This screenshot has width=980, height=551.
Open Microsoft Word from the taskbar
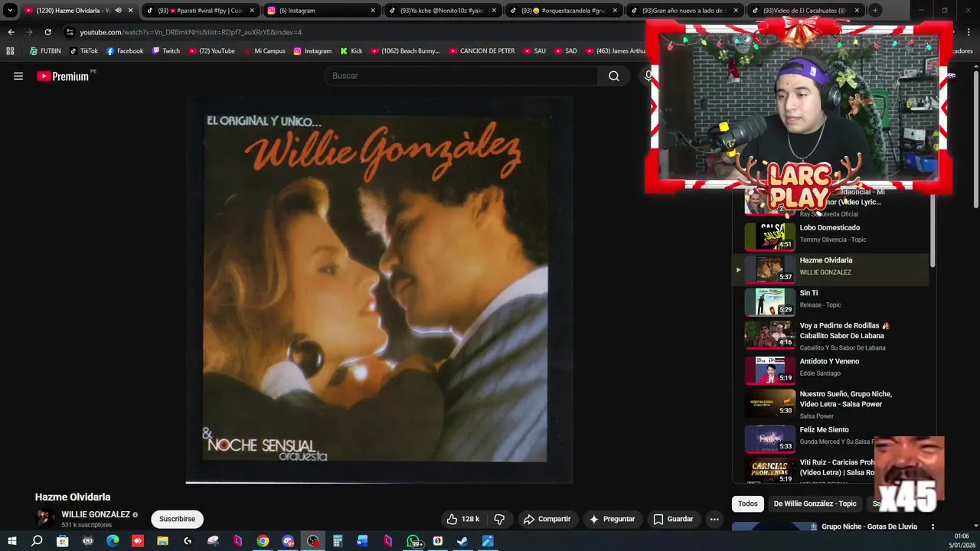tap(363, 541)
